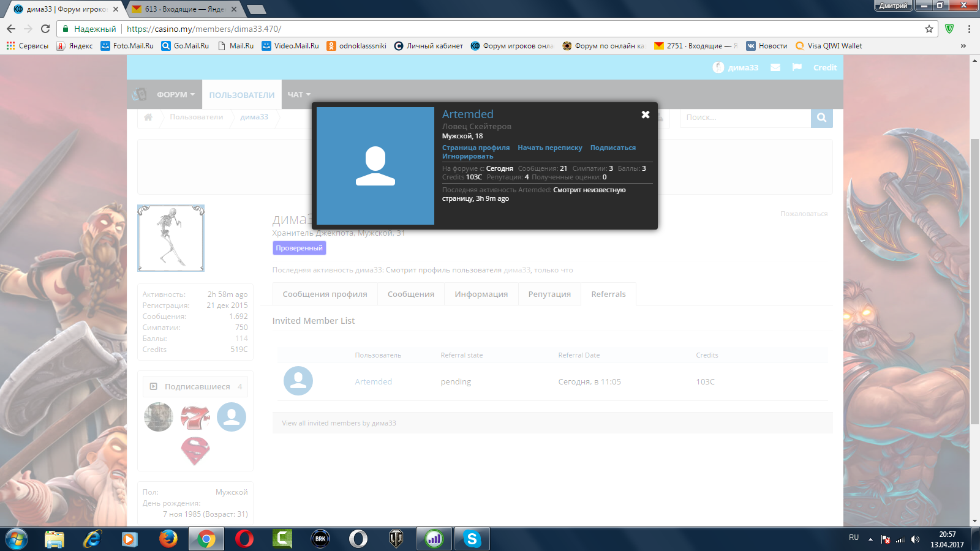This screenshot has width=980, height=551.
Task: Expand the ФОРУМ dropdown menu
Action: pos(175,95)
